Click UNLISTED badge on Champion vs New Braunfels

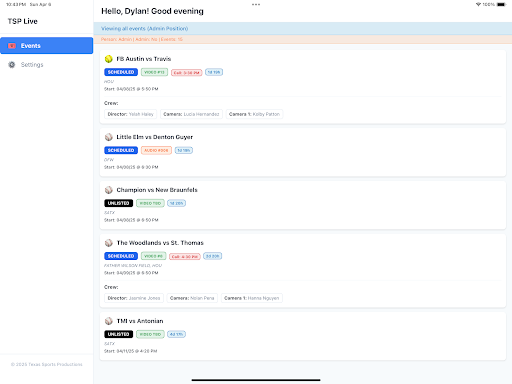tap(118, 203)
